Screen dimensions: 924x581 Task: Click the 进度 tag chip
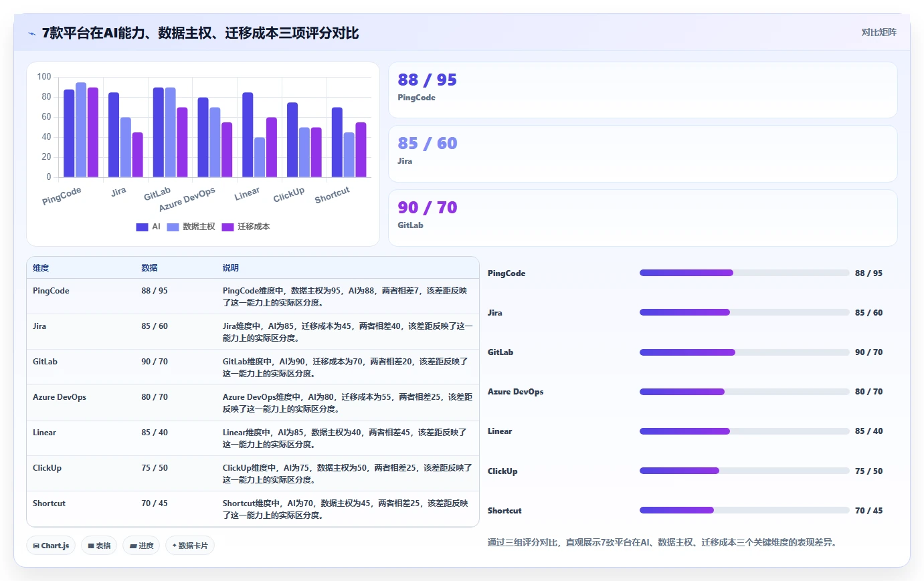(x=141, y=546)
